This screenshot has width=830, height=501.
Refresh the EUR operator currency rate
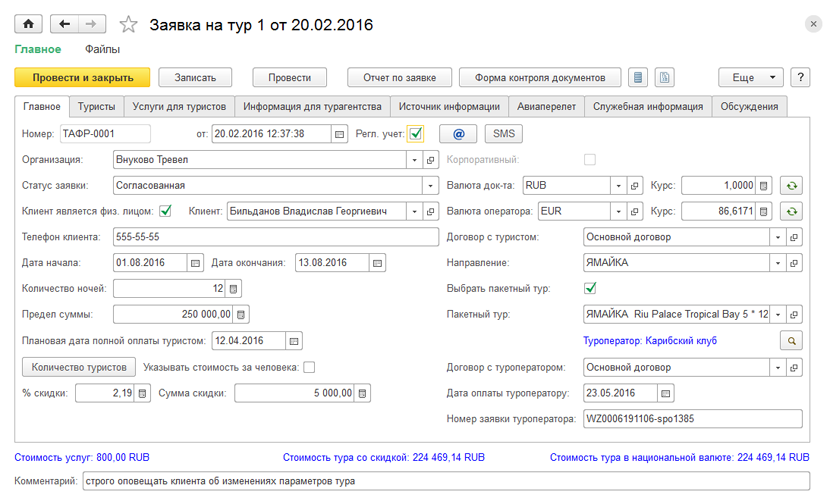pyautogui.click(x=792, y=211)
